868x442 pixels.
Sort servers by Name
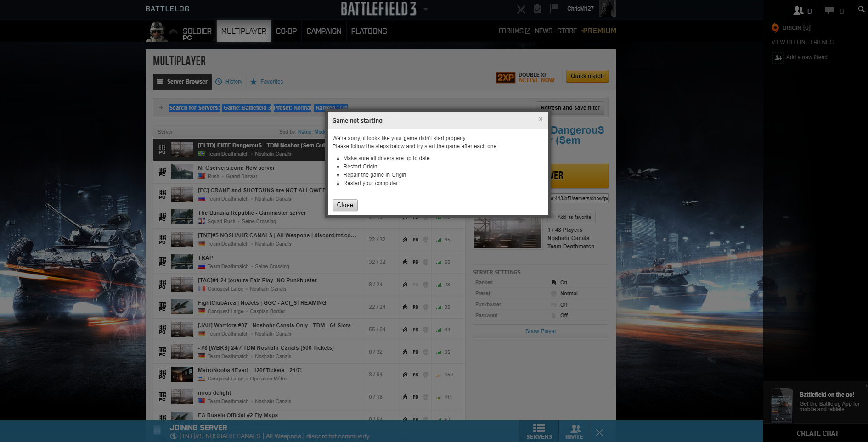(x=304, y=132)
